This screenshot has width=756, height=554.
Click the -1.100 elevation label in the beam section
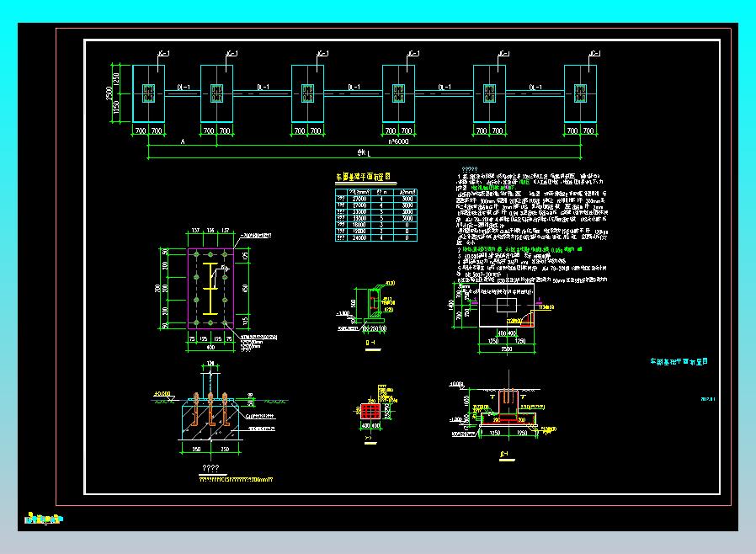click(343, 313)
